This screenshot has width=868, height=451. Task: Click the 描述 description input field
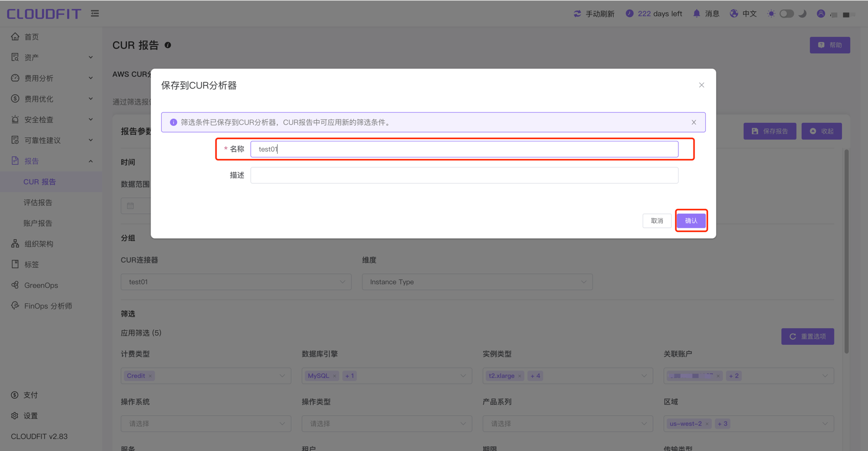click(464, 175)
